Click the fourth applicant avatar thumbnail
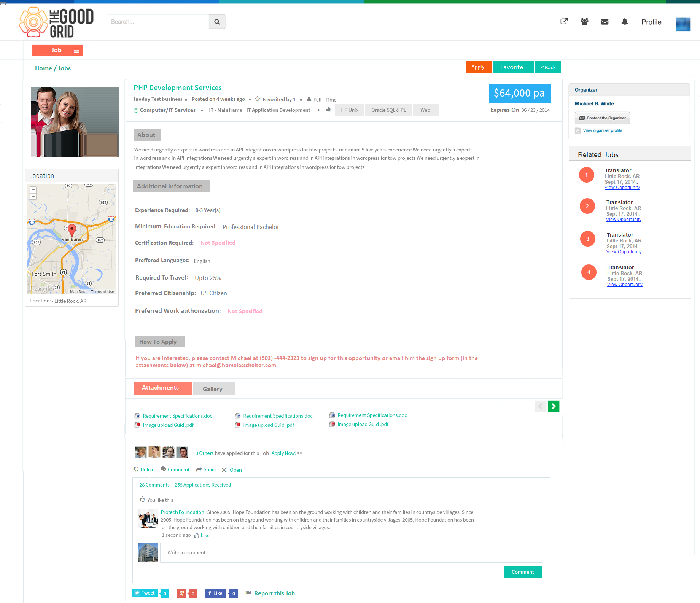 182,452
